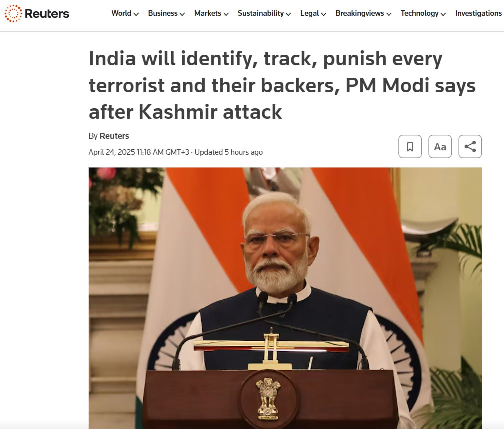Select the Technology menu label
The image size is (504, 429).
click(x=419, y=13)
